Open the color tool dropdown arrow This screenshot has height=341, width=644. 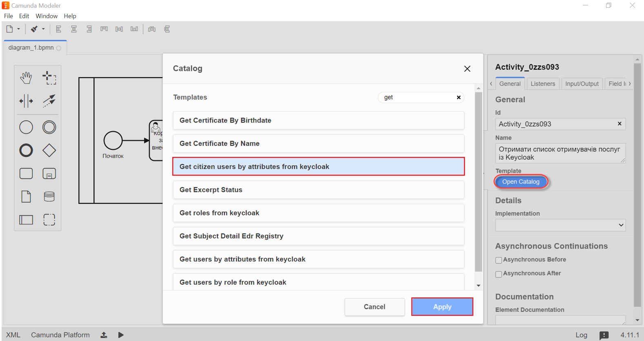[x=43, y=29]
